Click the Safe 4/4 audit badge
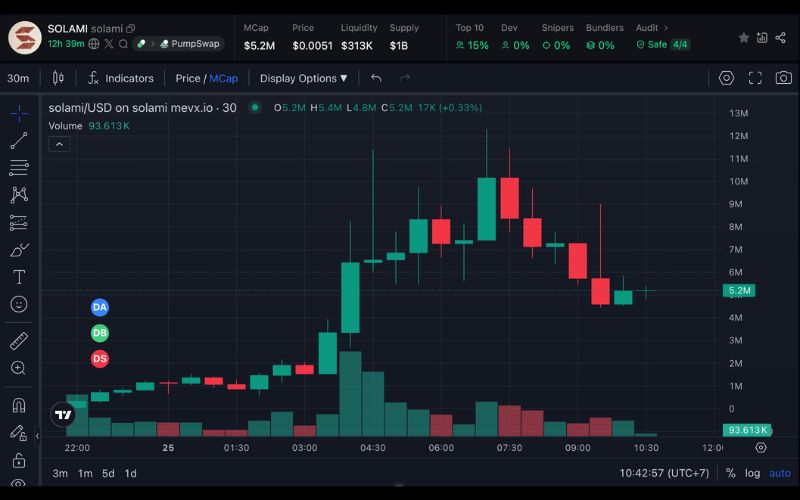Viewport: 800px width, 500px height. pos(663,45)
